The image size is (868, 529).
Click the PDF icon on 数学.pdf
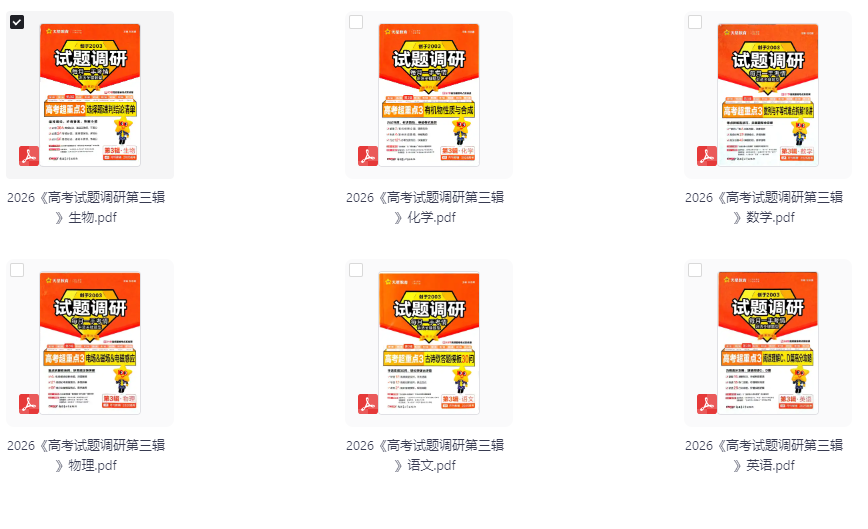click(707, 156)
